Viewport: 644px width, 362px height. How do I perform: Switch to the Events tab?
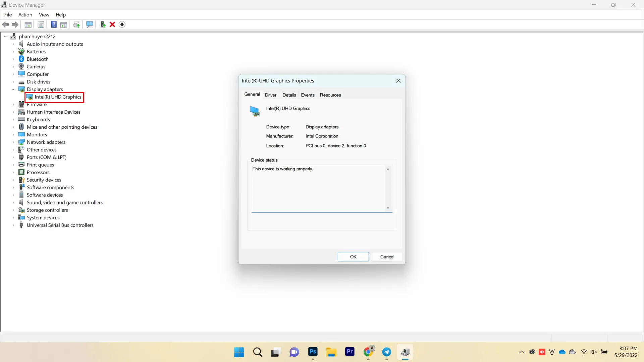pyautogui.click(x=308, y=95)
